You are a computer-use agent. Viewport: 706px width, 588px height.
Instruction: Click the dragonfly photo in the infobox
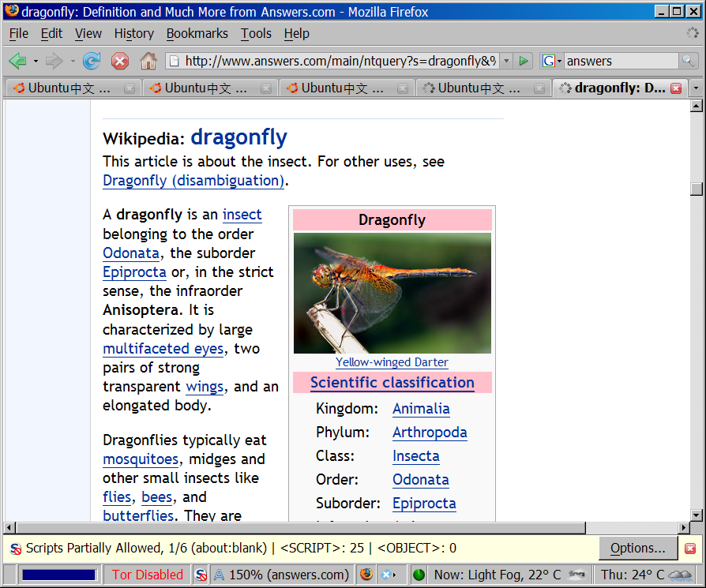392,293
